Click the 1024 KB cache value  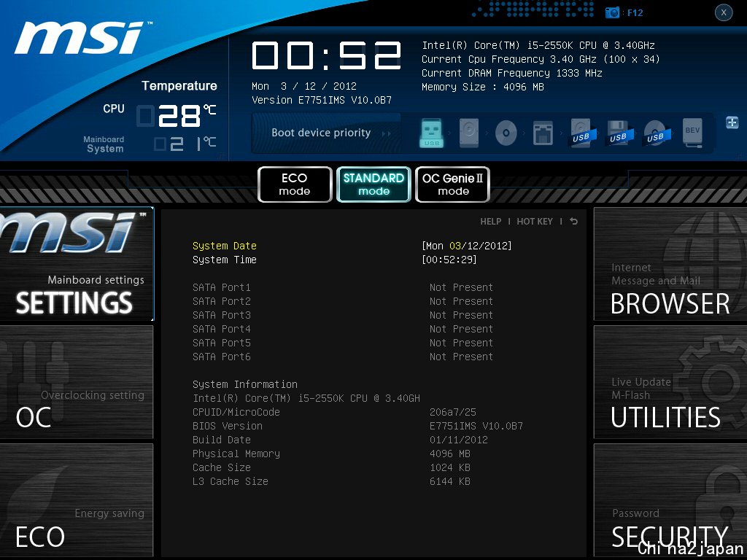449,467
